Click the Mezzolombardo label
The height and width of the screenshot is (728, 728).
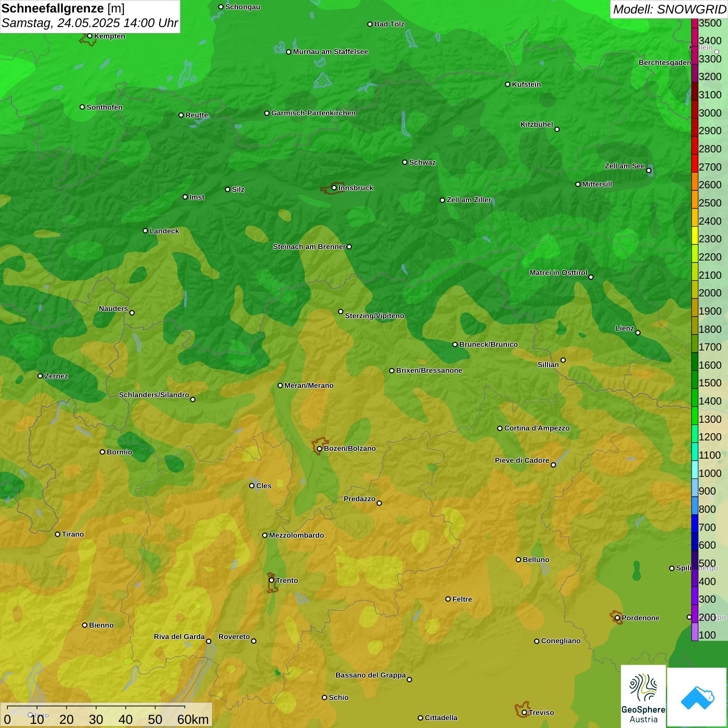(x=296, y=535)
